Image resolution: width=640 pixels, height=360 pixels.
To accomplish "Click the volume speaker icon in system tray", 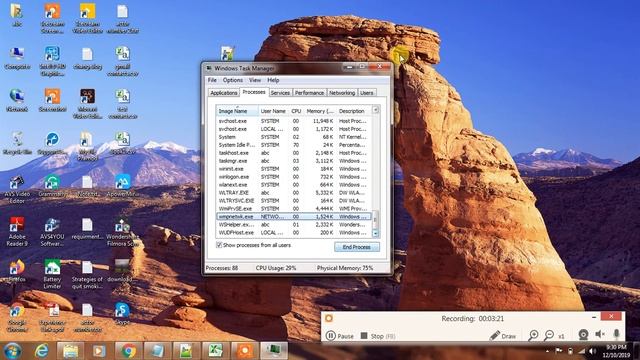I will coord(592,351).
